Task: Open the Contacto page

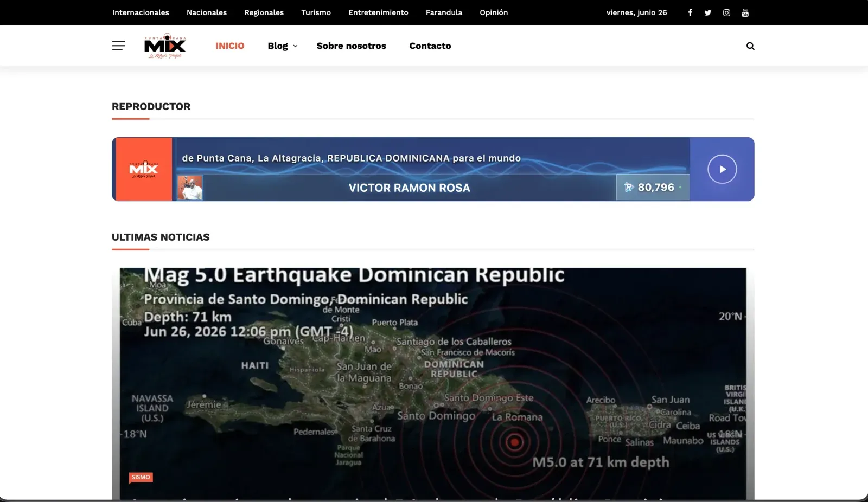Action: [x=430, y=46]
